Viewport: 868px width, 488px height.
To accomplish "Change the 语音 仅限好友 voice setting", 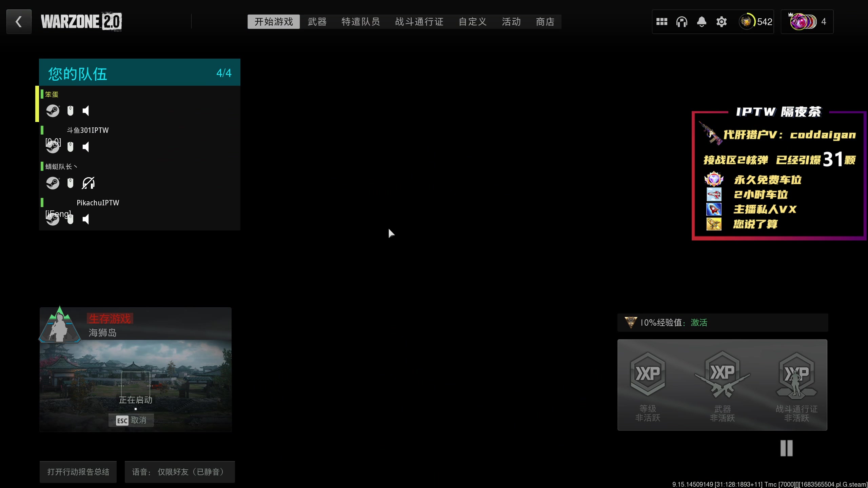I will pyautogui.click(x=180, y=472).
